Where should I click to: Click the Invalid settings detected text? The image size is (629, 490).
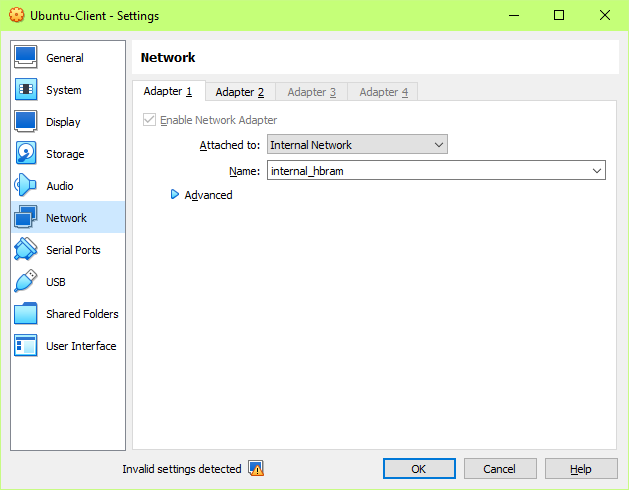182,469
